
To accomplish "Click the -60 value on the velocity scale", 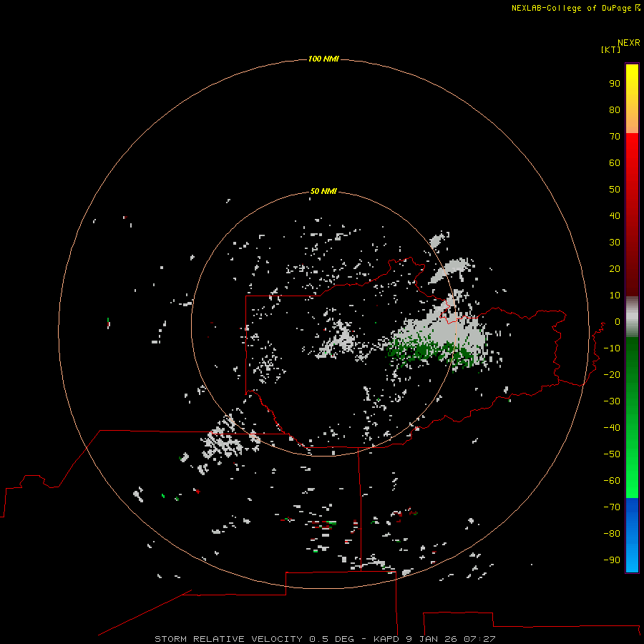I will coord(612,481).
